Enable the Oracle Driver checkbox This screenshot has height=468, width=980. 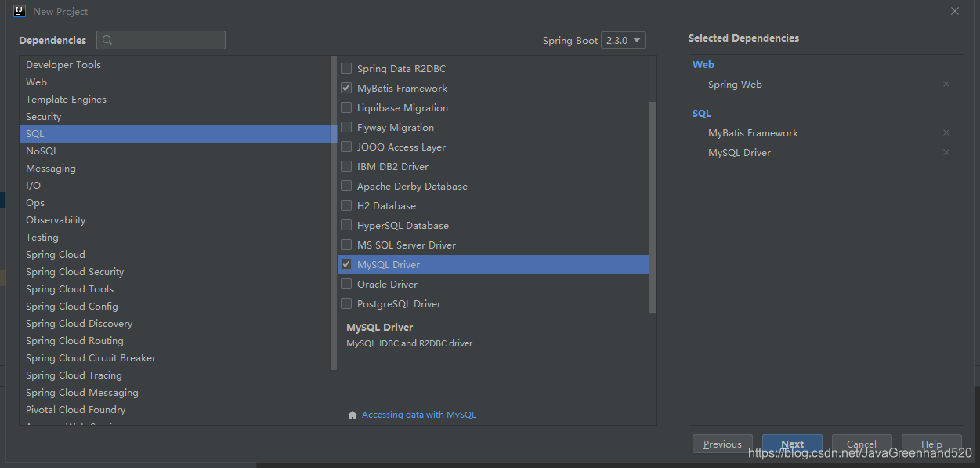pos(346,284)
